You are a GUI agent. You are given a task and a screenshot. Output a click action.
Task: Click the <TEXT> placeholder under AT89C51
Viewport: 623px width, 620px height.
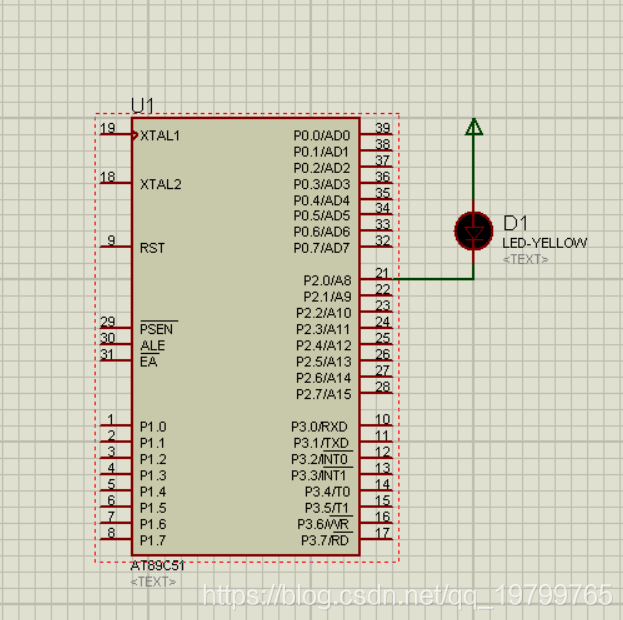153,582
